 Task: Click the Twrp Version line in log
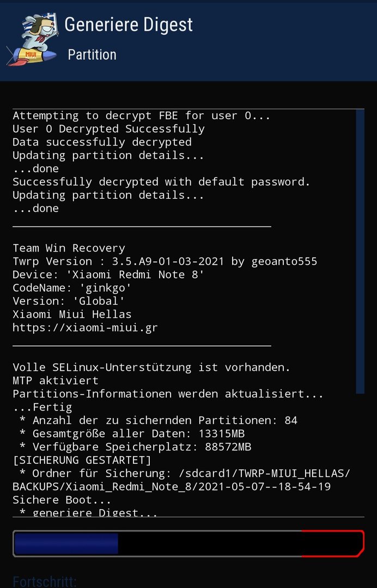click(165, 261)
